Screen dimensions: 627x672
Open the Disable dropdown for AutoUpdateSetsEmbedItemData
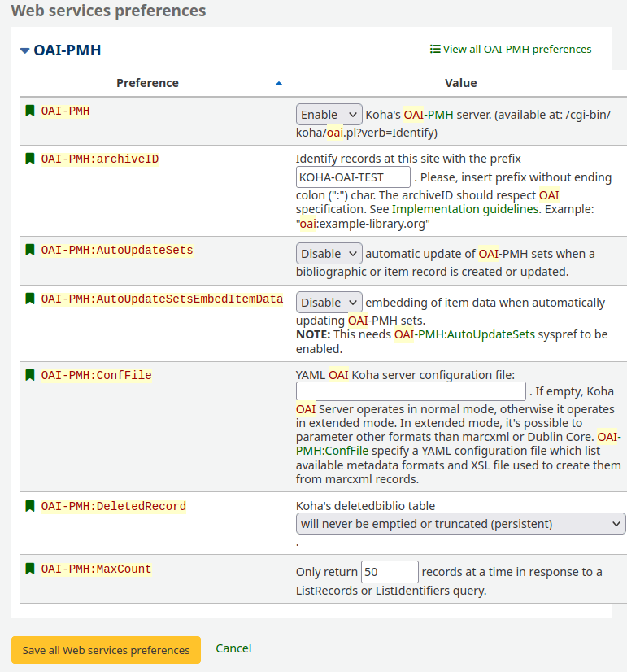[329, 302]
